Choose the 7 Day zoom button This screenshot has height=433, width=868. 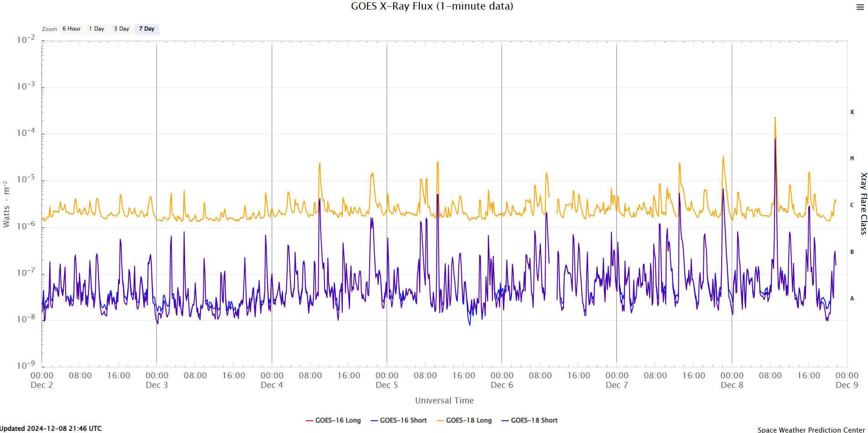(x=147, y=29)
